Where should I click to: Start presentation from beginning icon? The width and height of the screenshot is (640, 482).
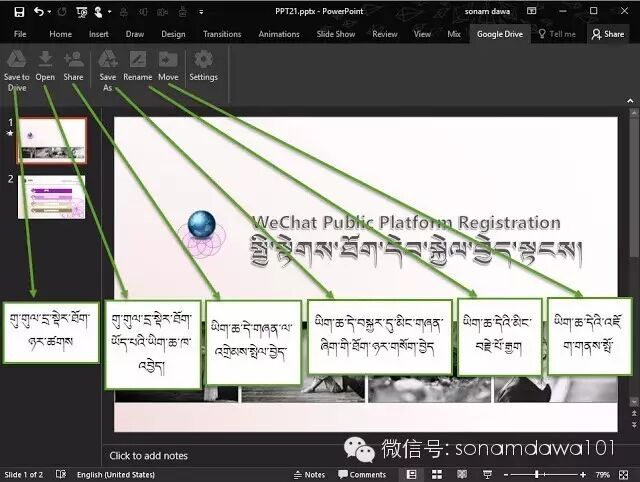pyautogui.click(x=82, y=12)
